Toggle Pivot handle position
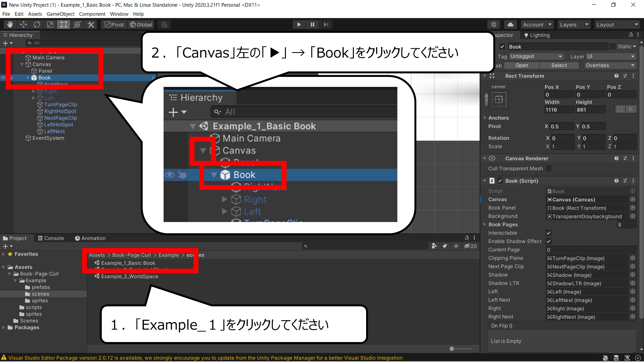Viewport: 644px width, 362px height. pos(114,24)
